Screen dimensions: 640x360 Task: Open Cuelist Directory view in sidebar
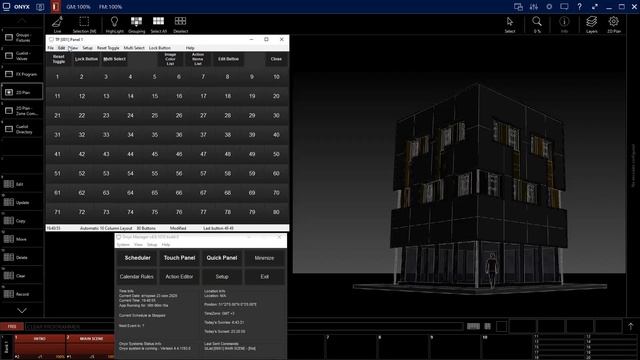[22, 129]
